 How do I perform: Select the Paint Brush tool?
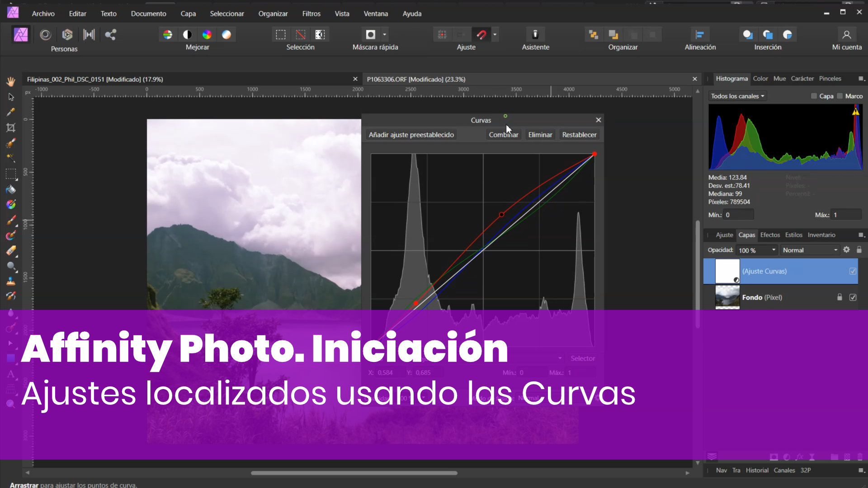[11, 220]
